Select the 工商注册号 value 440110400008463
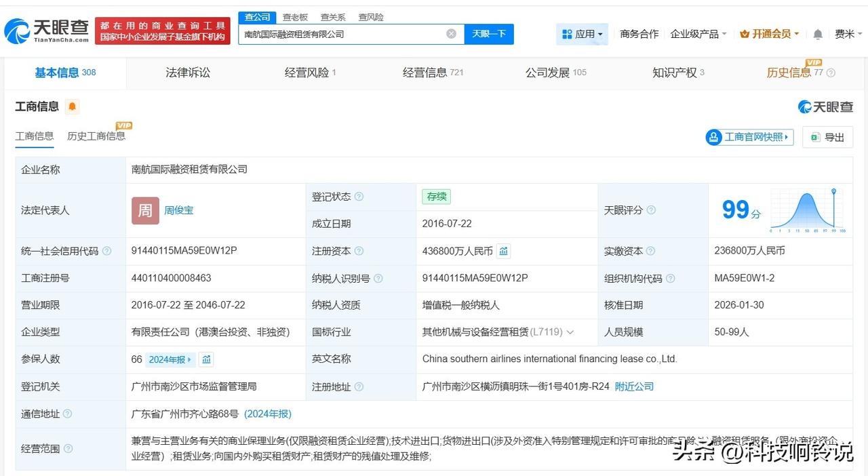Screen dimensions: 868x476 click(x=172, y=278)
